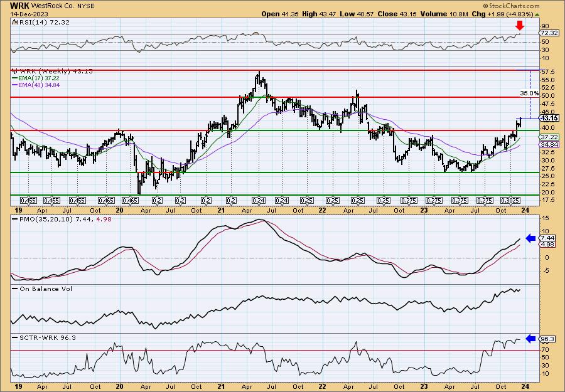Click the WRK ticker symbol in header
This screenshot has width=565, height=392.
[x=19, y=6]
